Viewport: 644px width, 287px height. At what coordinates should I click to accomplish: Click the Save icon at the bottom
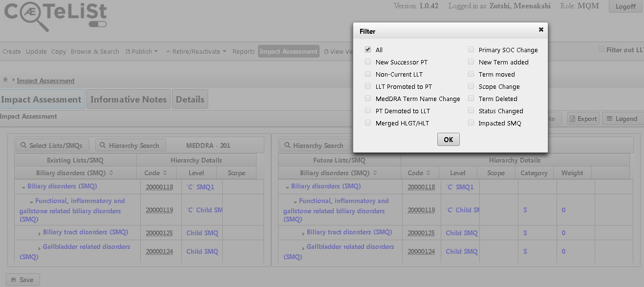click(22, 279)
